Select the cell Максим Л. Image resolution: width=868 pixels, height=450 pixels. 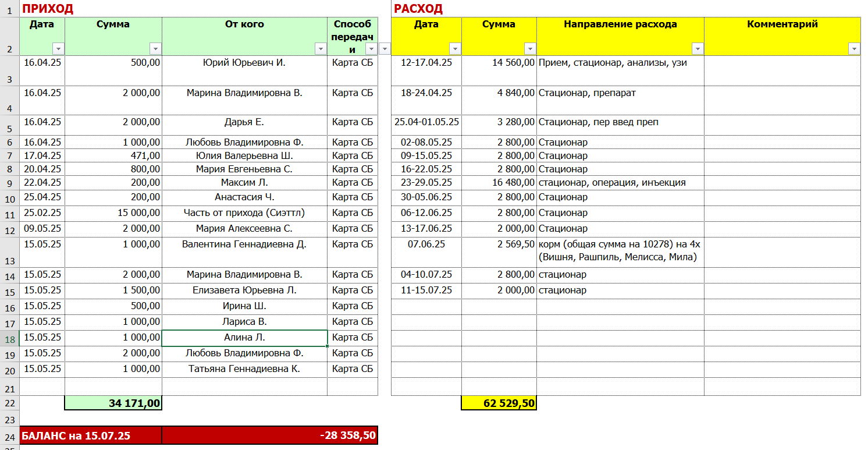[x=244, y=182]
